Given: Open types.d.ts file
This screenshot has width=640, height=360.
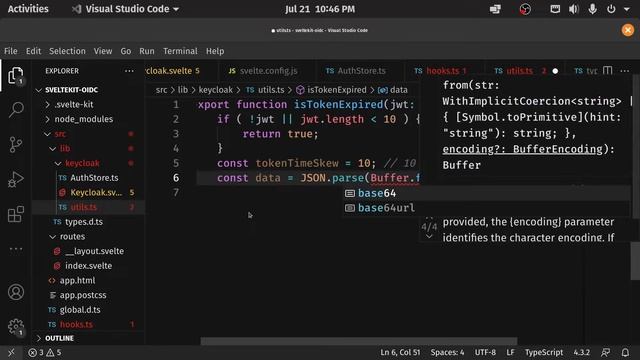Looking at the screenshot, I should (88, 222).
